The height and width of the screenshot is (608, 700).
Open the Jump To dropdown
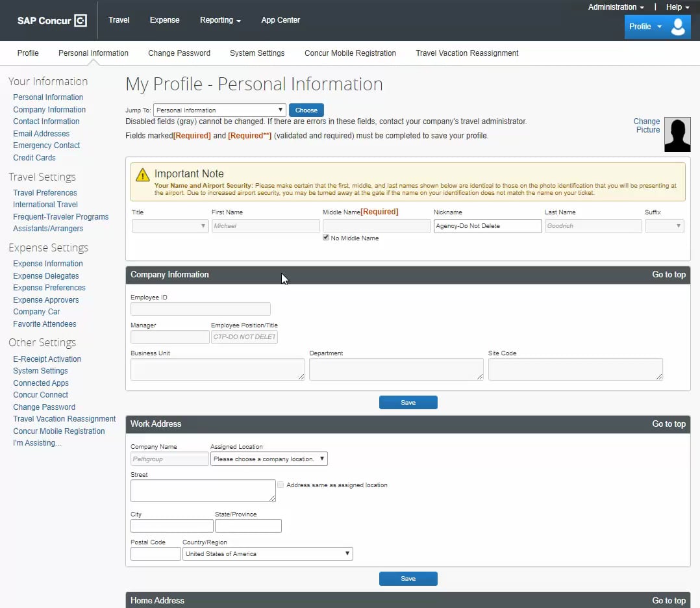tap(219, 110)
